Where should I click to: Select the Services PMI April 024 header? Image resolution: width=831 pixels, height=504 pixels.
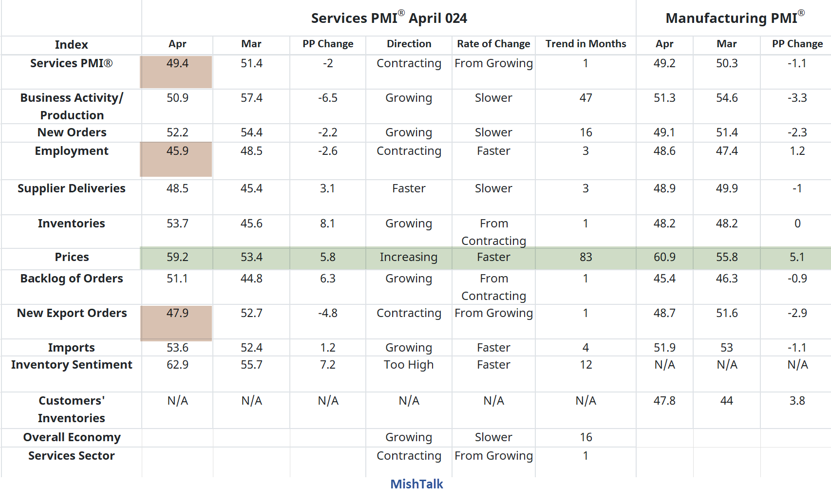point(388,18)
